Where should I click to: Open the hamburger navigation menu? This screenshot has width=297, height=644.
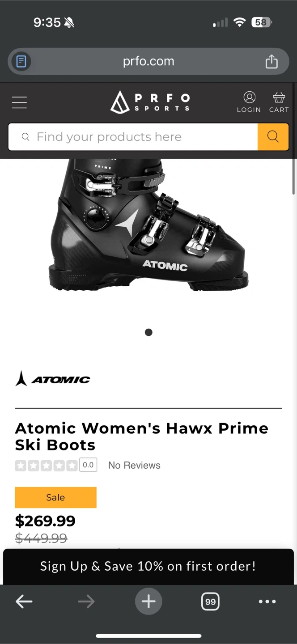19,102
